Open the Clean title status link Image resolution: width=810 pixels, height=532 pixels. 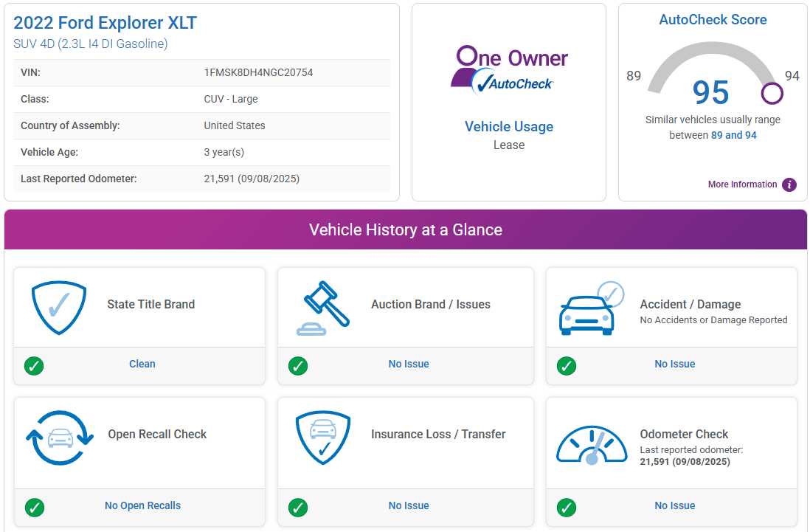(142, 364)
